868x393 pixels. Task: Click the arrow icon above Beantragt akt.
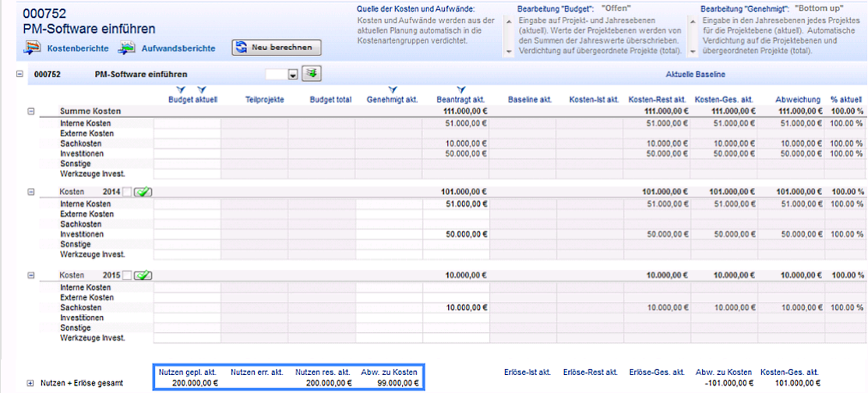461,90
